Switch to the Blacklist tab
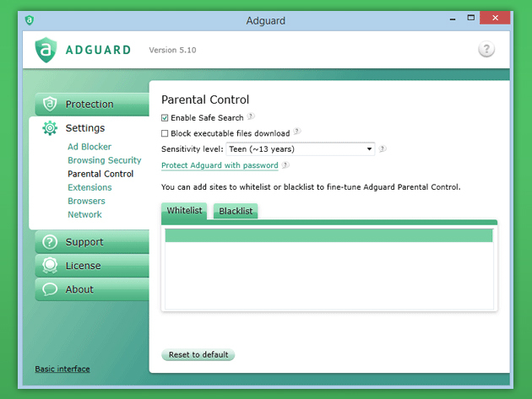The image size is (532, 399). [236, 211]
